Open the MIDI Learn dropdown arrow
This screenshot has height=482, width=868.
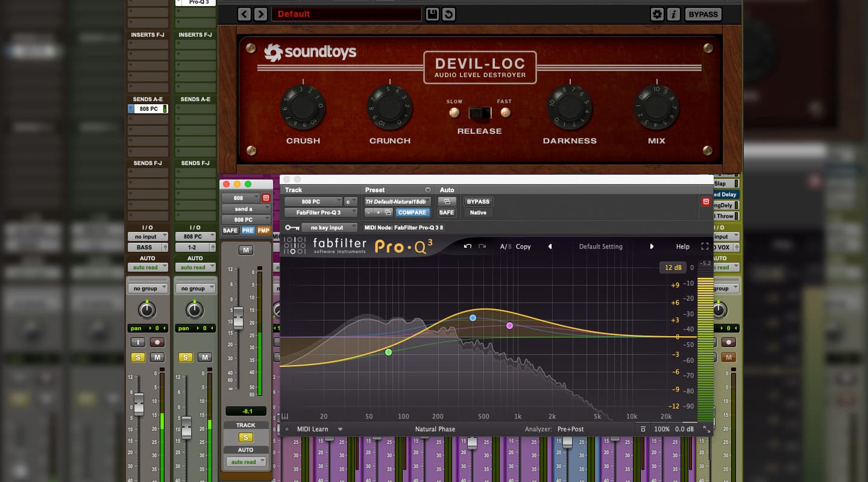pos(340,430)
